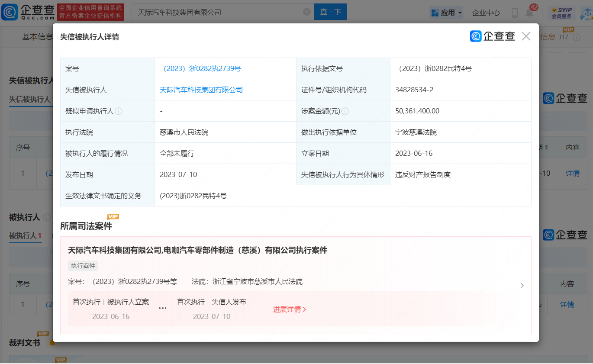Viewport: 593px width, 364px height.
Task: Click the VIP badge above 所属司法案件
Action: (113, 216)
